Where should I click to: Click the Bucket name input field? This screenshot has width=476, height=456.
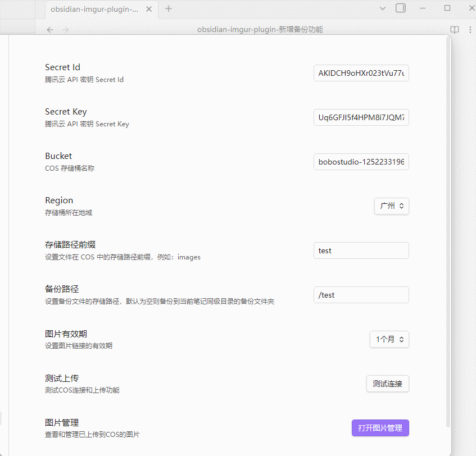[x=361, y=162]
